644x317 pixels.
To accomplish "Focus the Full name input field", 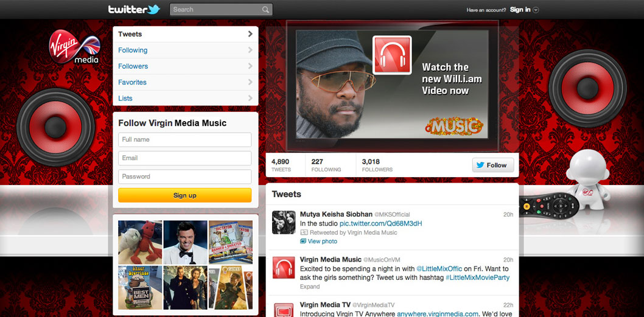I will click(184, 140).
